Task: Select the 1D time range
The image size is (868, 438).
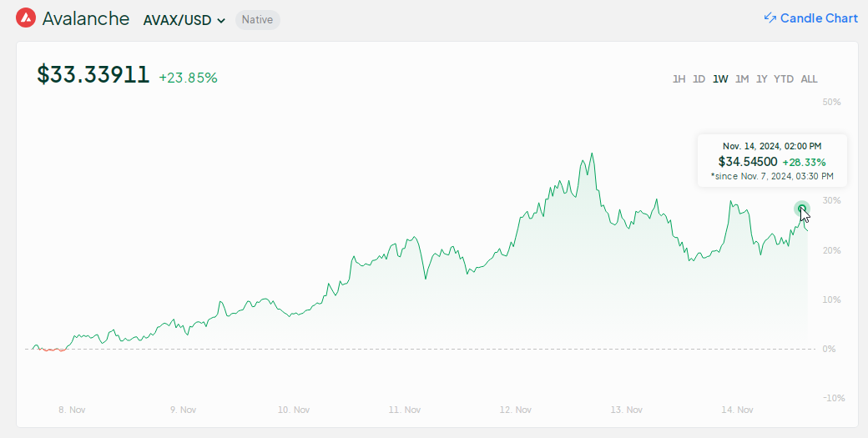Action: click(699, 79)
